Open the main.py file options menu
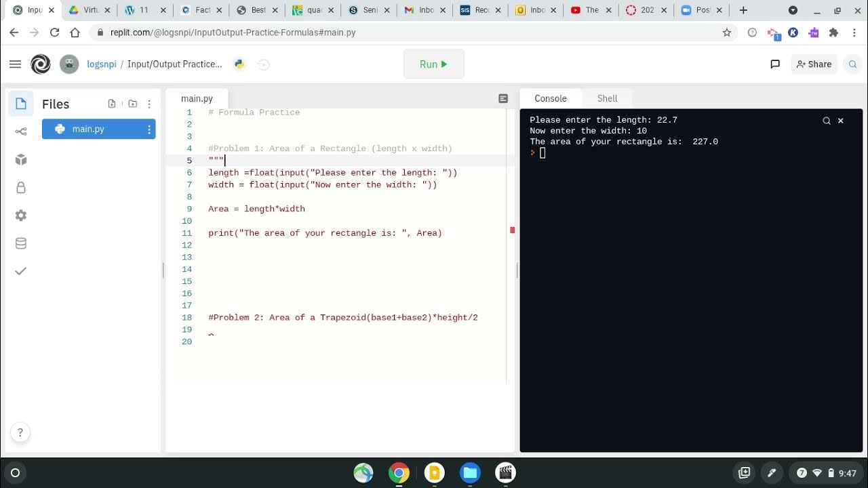The width and height of the screenshot is (868, 488). tap(149, 129)
